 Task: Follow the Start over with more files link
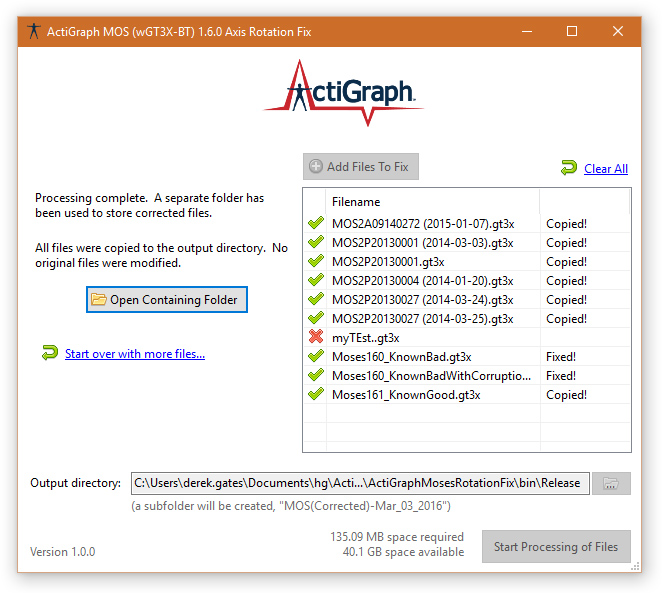[x=135, y=354]
